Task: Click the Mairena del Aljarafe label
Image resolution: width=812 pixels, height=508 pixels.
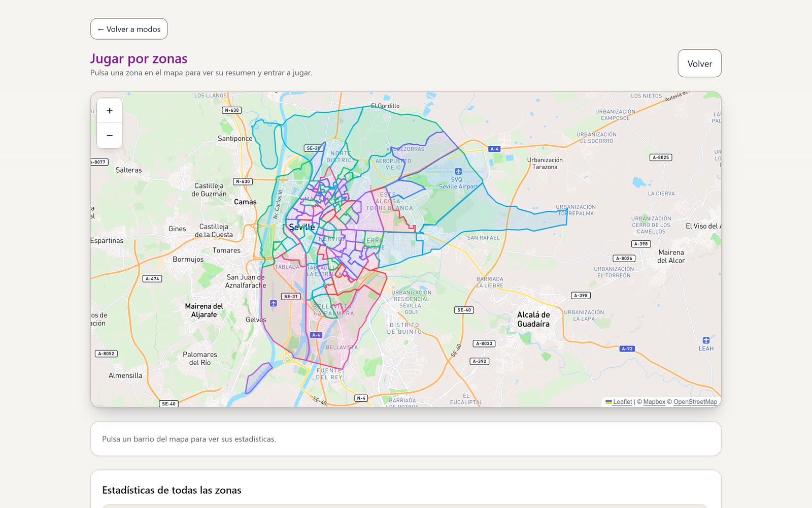Action: (x=204, y=310)
